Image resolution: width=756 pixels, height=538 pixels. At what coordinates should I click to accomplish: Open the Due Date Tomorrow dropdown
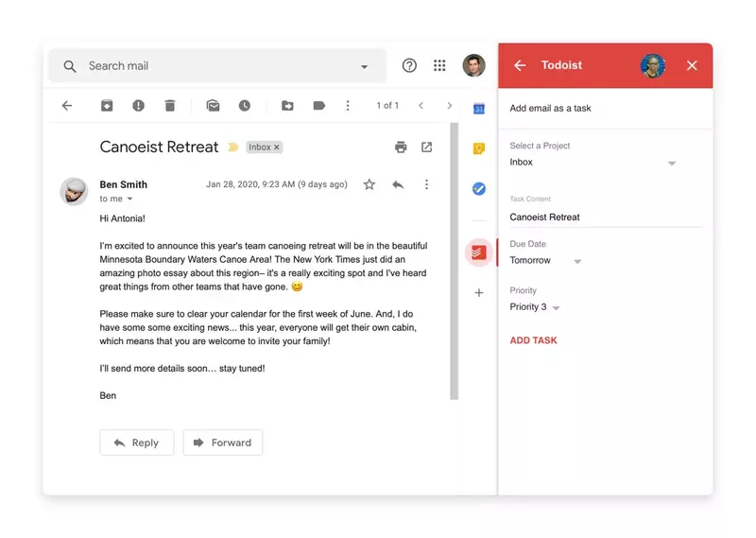click(545, 261)
